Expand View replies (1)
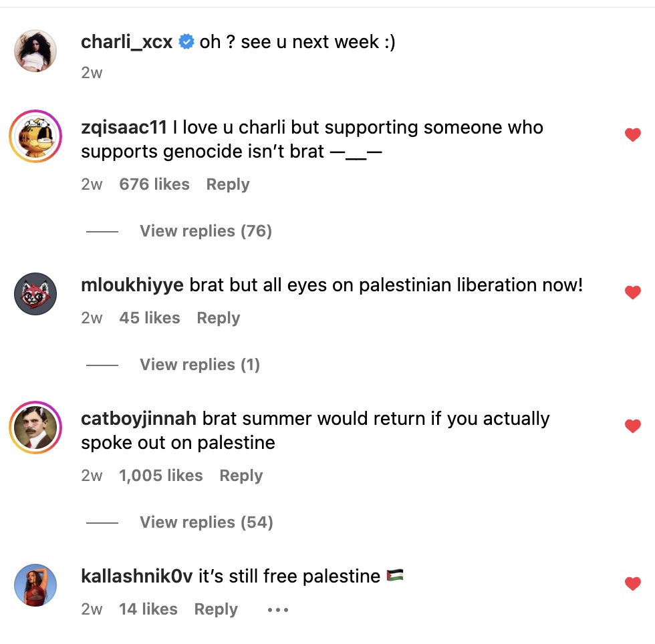 (199, 365)
